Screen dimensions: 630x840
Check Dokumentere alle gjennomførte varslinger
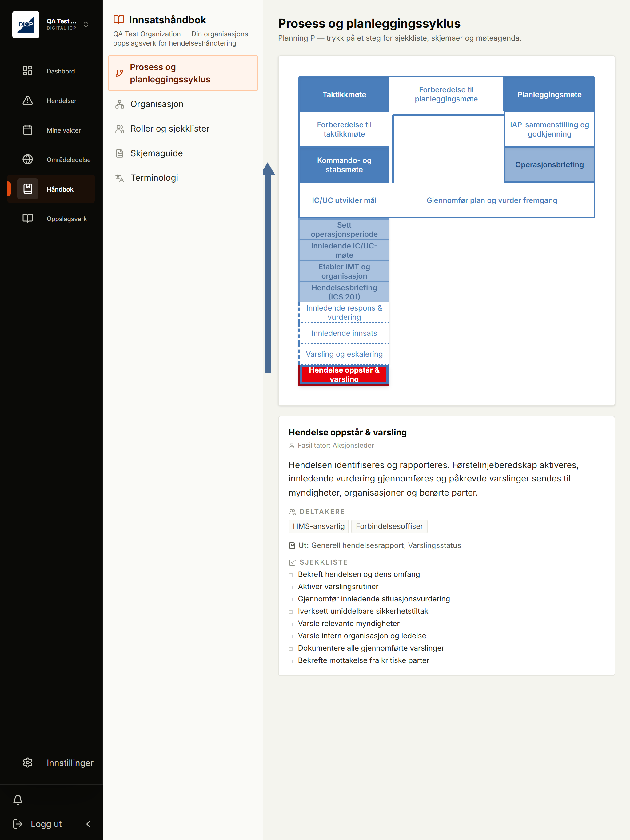click(x=291, y=649)
